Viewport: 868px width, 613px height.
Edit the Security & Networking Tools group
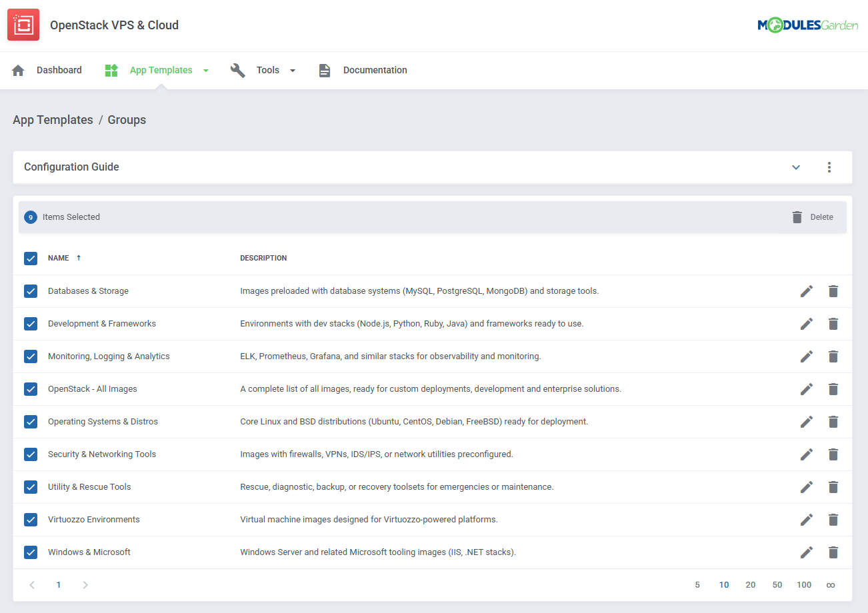coord(807,454)
